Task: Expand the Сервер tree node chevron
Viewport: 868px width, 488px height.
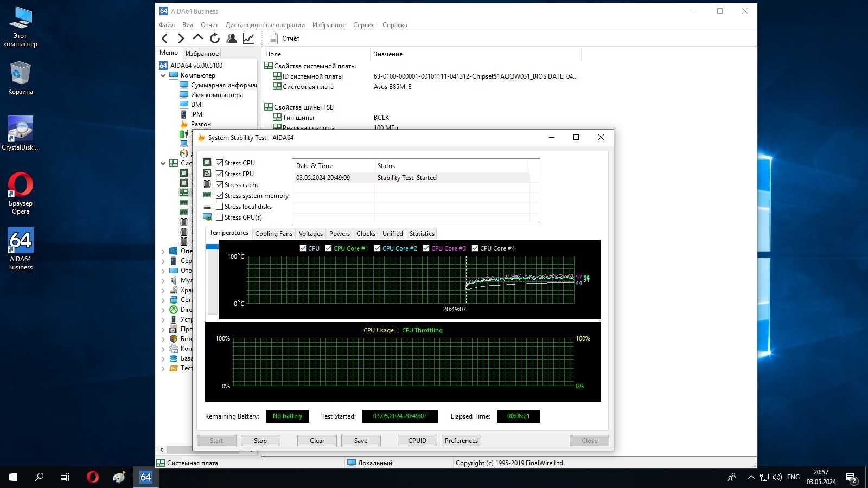Action: click(163, 261)
